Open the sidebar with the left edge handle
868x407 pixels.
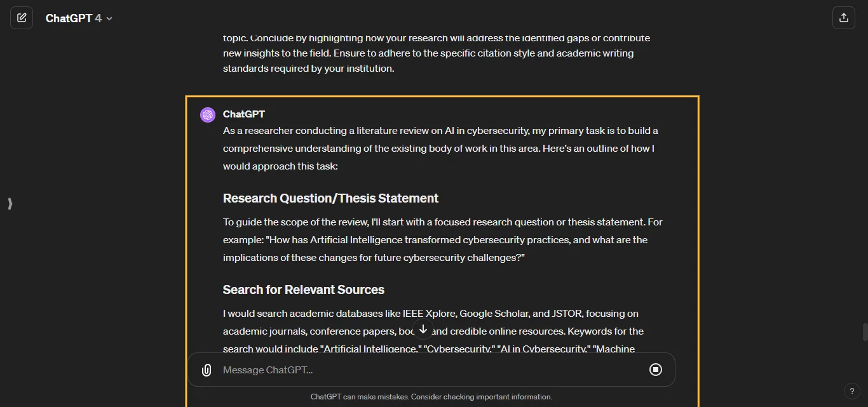[x=10, y=204]
